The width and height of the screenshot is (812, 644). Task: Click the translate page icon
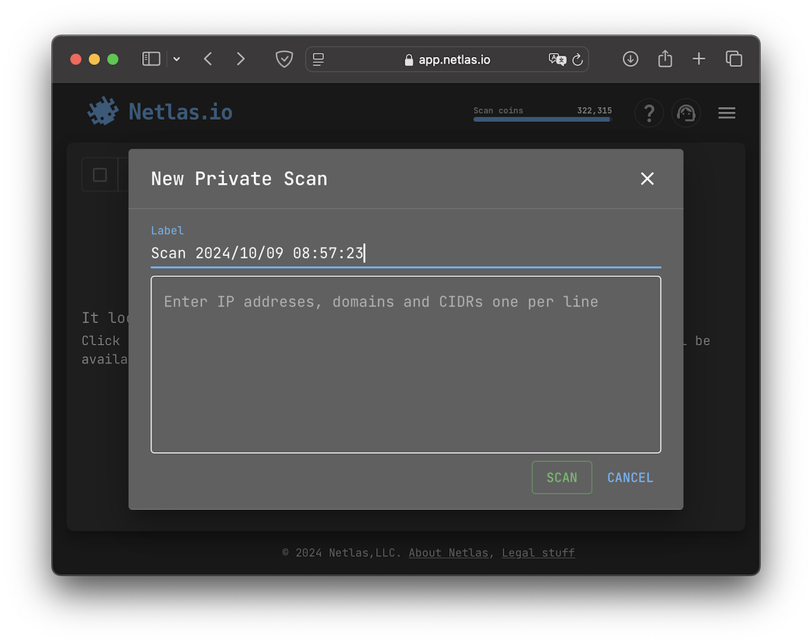(x=557, y=59)
